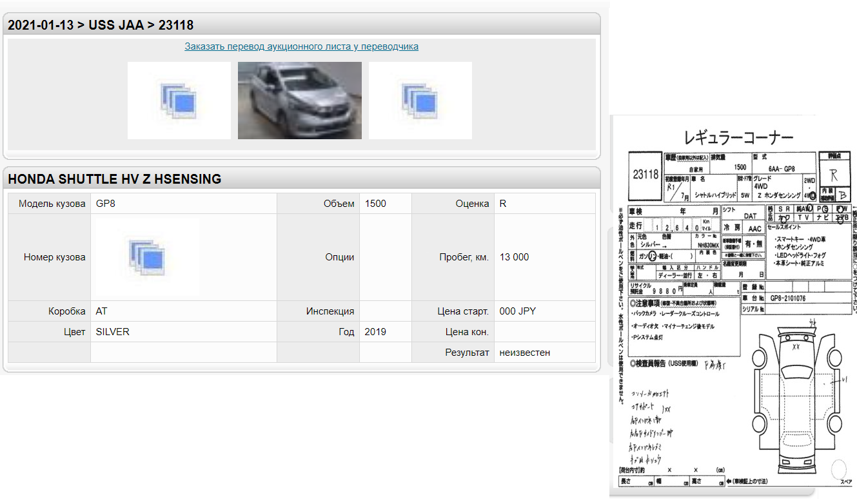This screenshot has height=504, width=857.
Task: Click the неизвестен result value
Action: tap(525, 353)
